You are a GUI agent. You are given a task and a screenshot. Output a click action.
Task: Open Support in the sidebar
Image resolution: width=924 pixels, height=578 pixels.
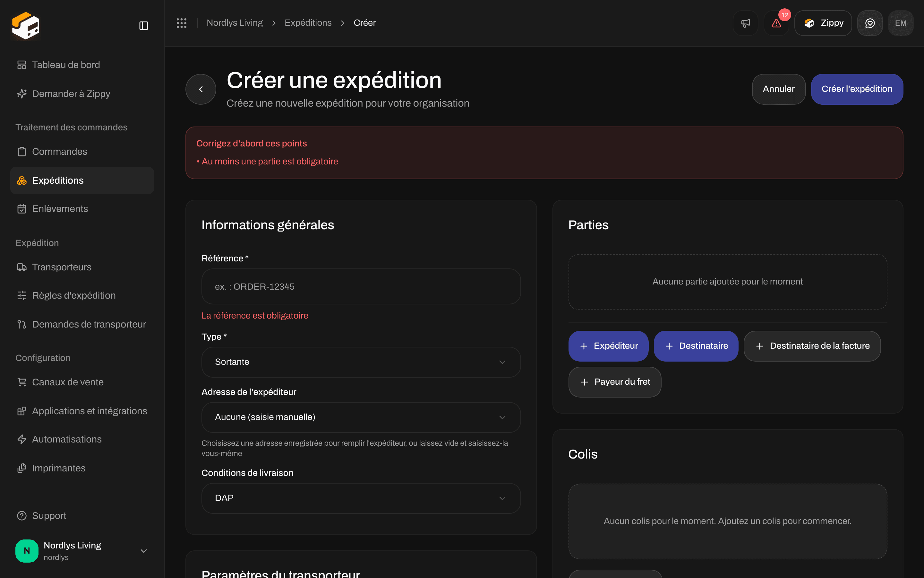[82, 516]
